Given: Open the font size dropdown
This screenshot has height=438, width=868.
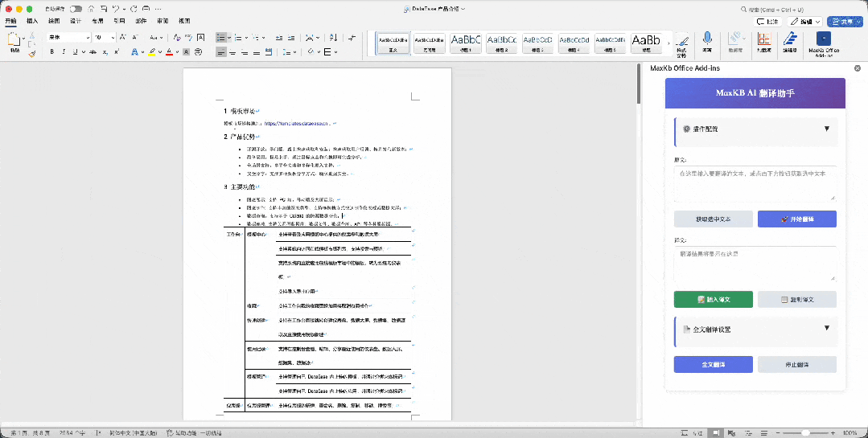Looking at the screenshot, I should [x=113, y=38].
